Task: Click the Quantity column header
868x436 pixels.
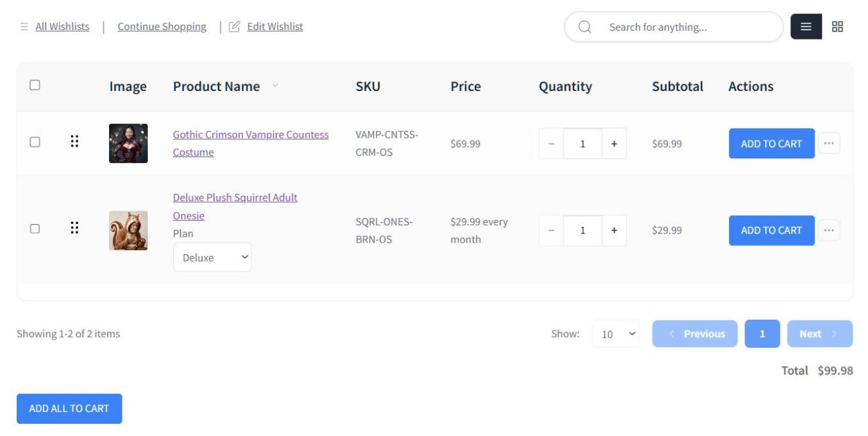Action: pyautogui.click(x=565, y=86)
